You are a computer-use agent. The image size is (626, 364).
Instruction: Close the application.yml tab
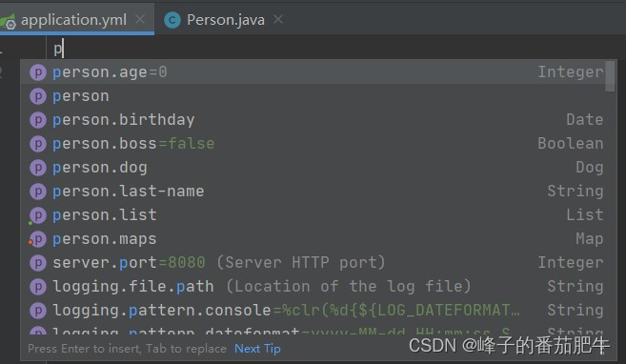coord(140,19)
